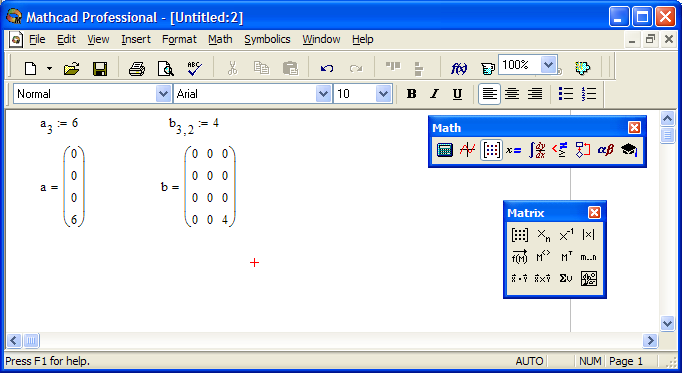Insert matrix transpose Mᵀ
Viewport: 682px width, 373px height.
pos(566,257)
